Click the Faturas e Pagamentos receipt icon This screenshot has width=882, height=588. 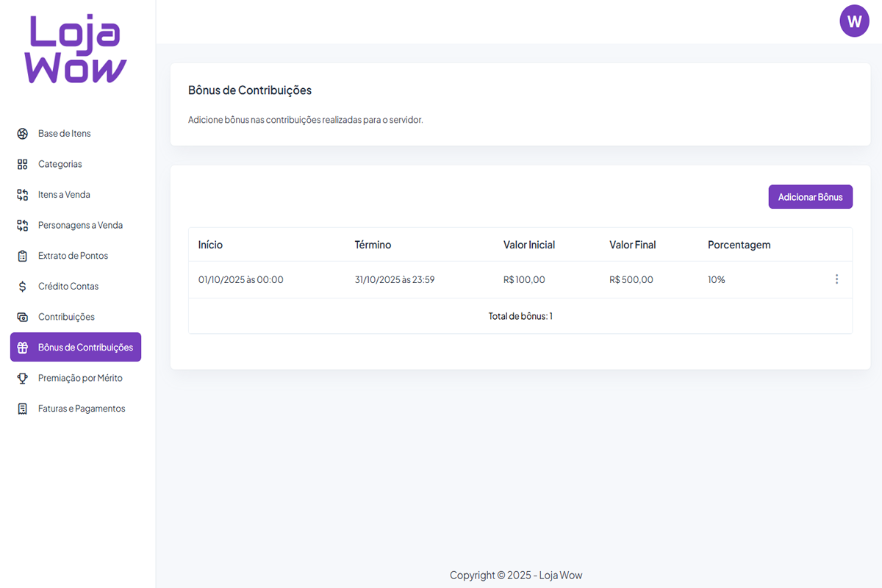pyautogui.click(x=22, y=409)
